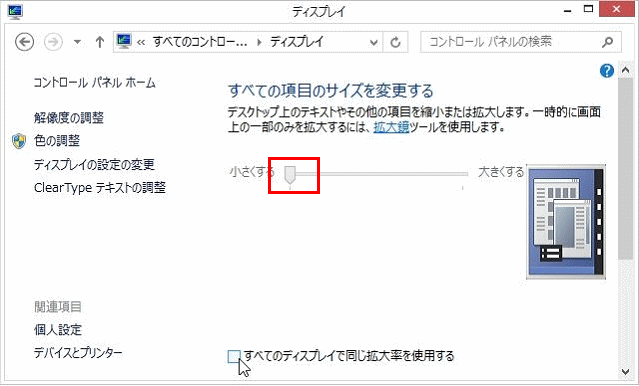Click the Display window icon in title bar
This screenshot has width=639, height=386.
[15, 11]
